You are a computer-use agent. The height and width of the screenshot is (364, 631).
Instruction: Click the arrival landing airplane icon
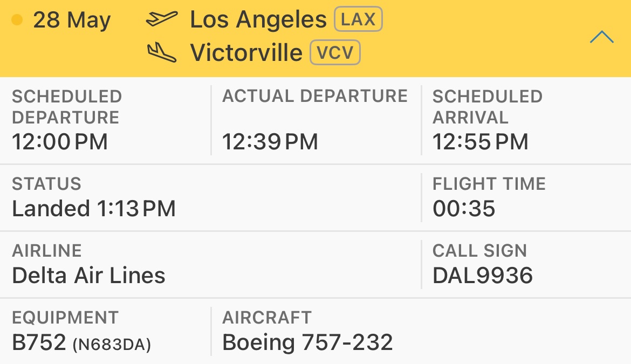point(162,53)
